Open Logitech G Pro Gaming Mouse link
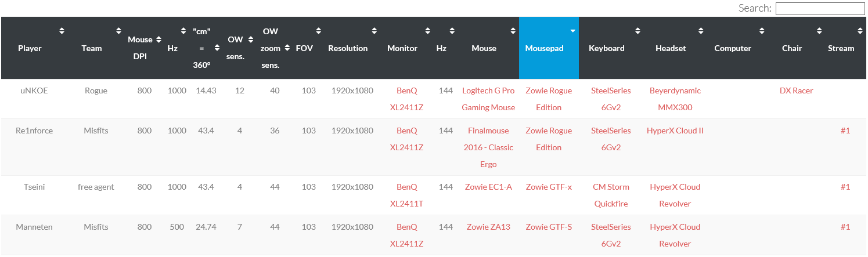 pyautogui.click(x=488, y=99)
